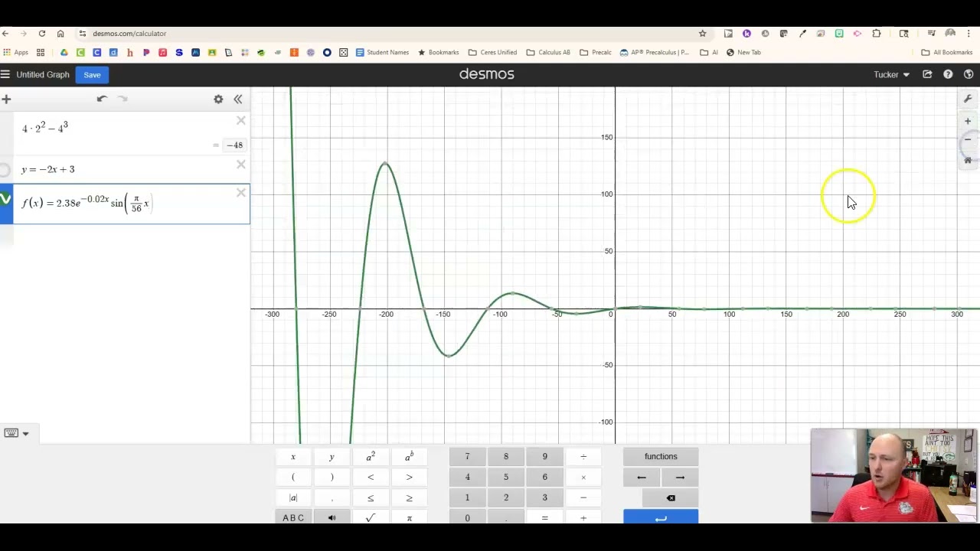
Task: Tap the a-to-the-b power key
Action: pyautogui.click(x=409, y=456)
